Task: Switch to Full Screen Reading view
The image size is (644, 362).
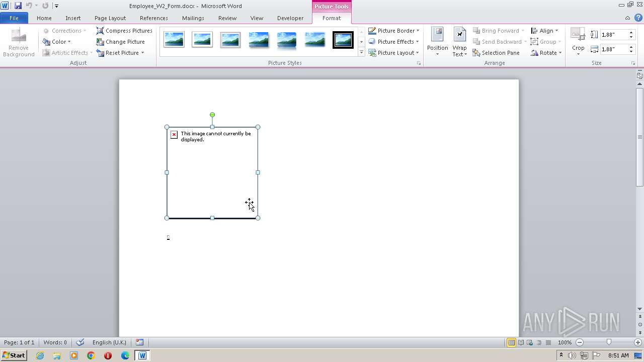Action: coord(521,342)
